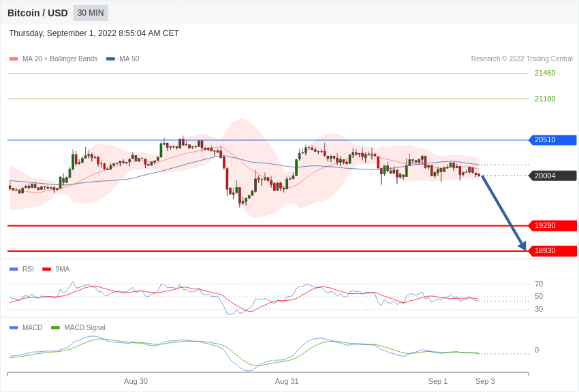This screenshot has height=392, width=579.
Task: Click the 19290 red support price tag
Action: click(x=553, y=225)
